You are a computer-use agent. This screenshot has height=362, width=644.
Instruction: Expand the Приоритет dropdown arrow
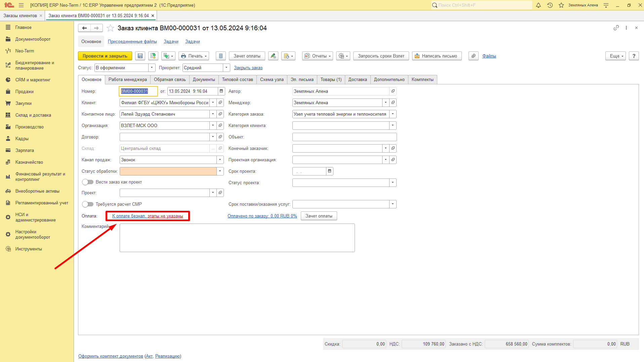(227, 68)
